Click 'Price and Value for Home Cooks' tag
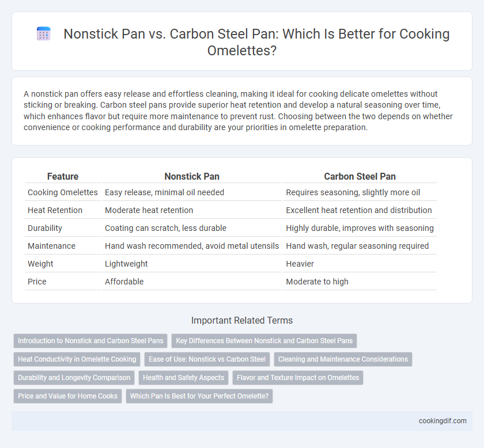This screenshot has width=484, height=448. point(67,396)
